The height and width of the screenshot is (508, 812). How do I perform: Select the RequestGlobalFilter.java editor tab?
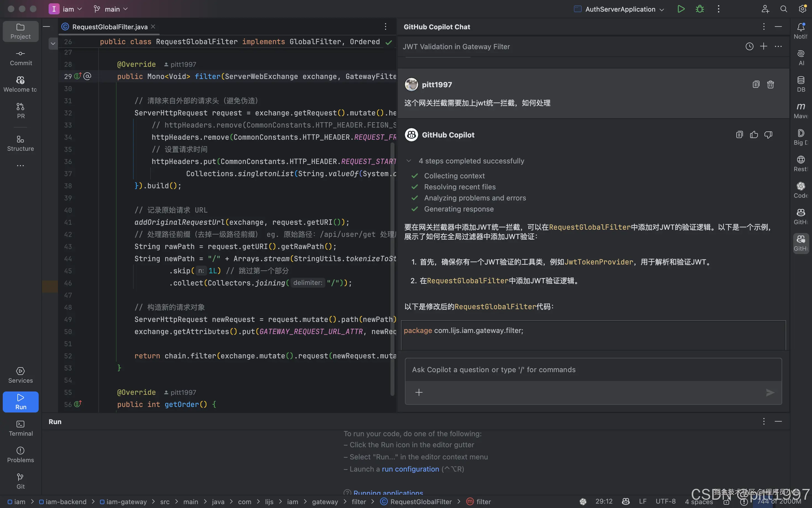[x=110, y=27]
